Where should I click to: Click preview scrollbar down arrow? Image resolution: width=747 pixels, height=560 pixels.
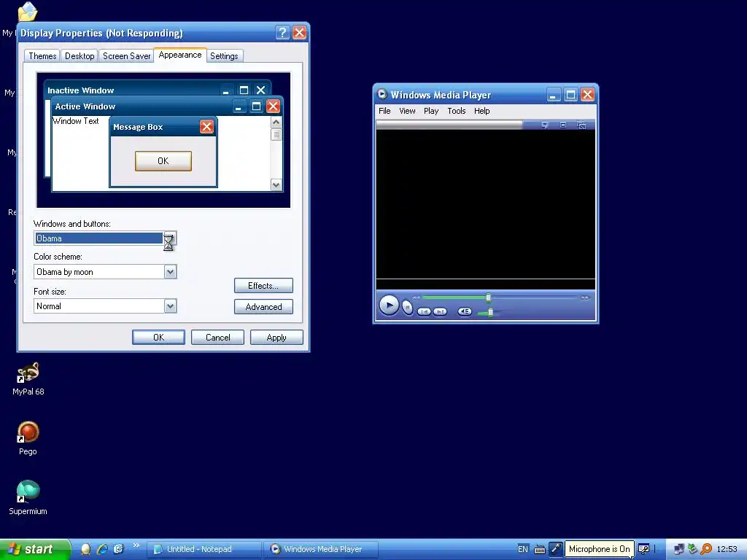click(x=276, y=184)
